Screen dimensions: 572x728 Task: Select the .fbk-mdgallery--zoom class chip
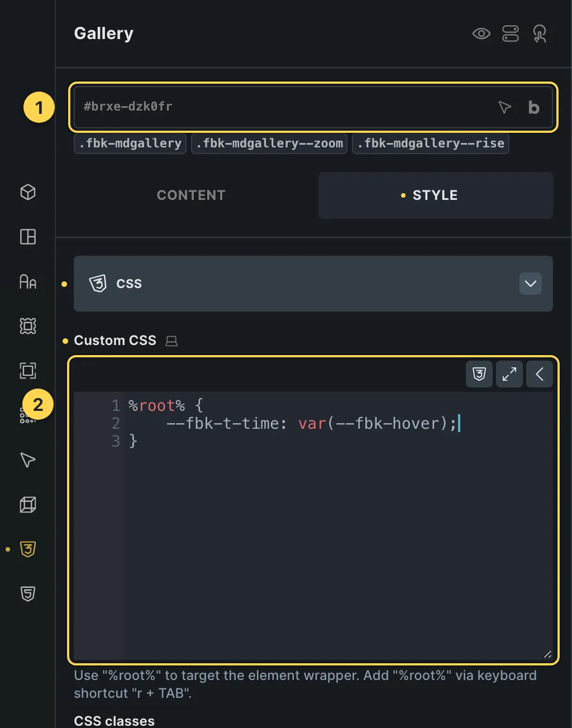pos(269,143)
